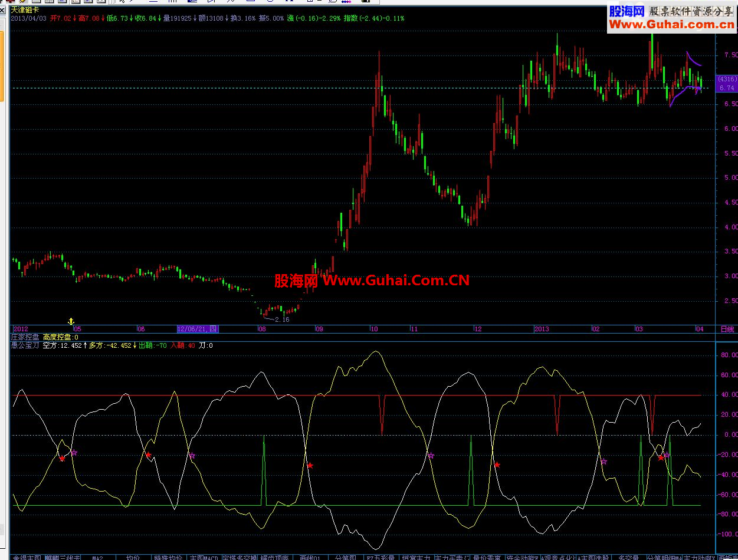Select the 分笔图 tab
Screen dimensions: 738x560
(x=345, y=556)
